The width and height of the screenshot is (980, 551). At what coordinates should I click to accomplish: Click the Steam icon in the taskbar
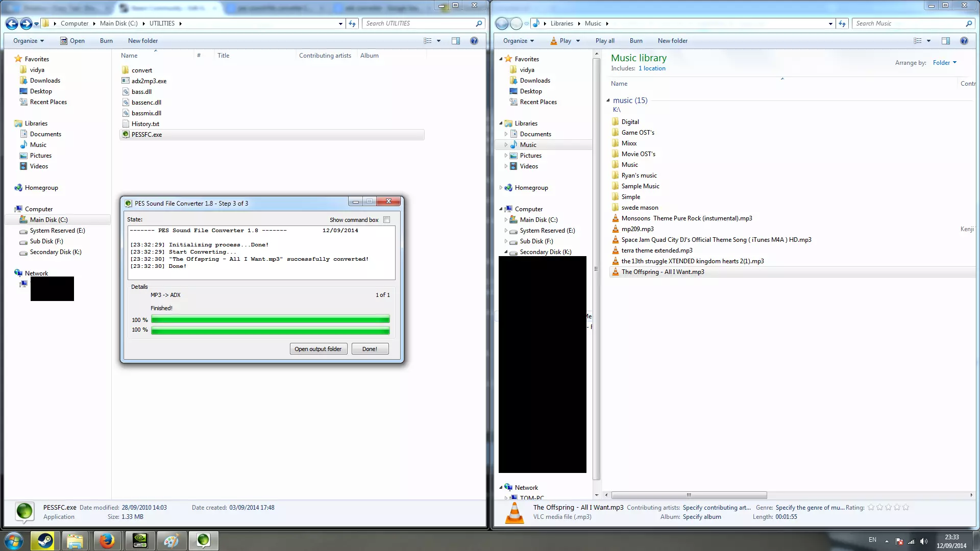coord(45,540)
